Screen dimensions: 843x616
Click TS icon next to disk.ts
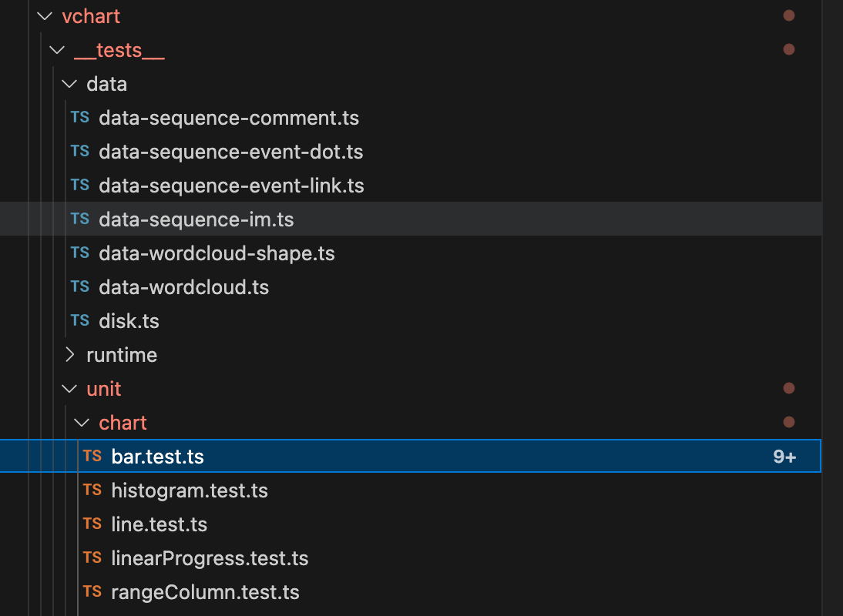tap(80, 320)
